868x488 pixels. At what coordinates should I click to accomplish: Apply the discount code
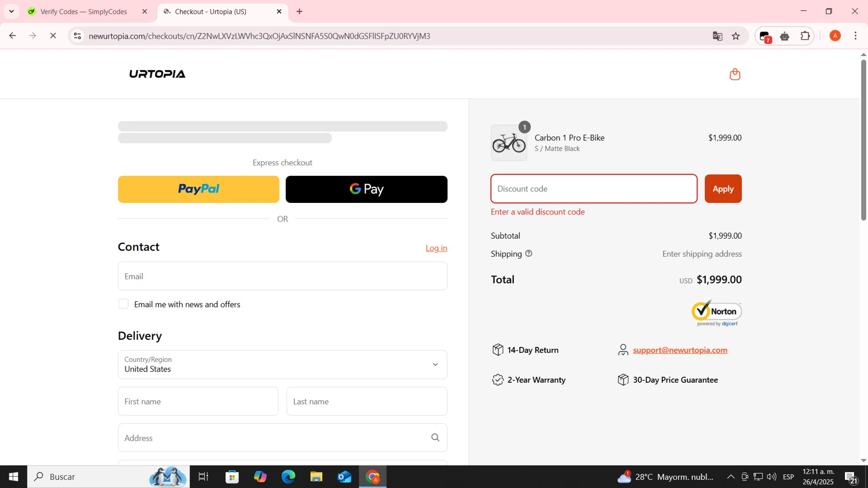(x=723, y=189)
